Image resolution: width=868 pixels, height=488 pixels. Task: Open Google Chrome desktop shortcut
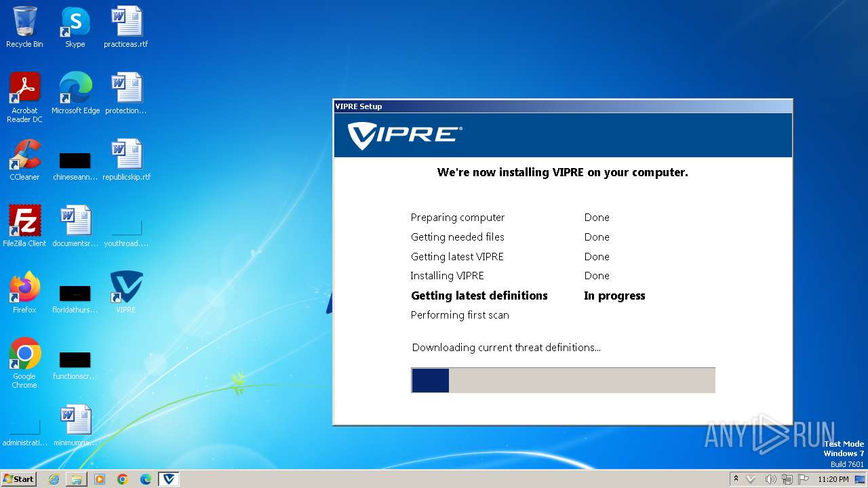click(24, 363)
